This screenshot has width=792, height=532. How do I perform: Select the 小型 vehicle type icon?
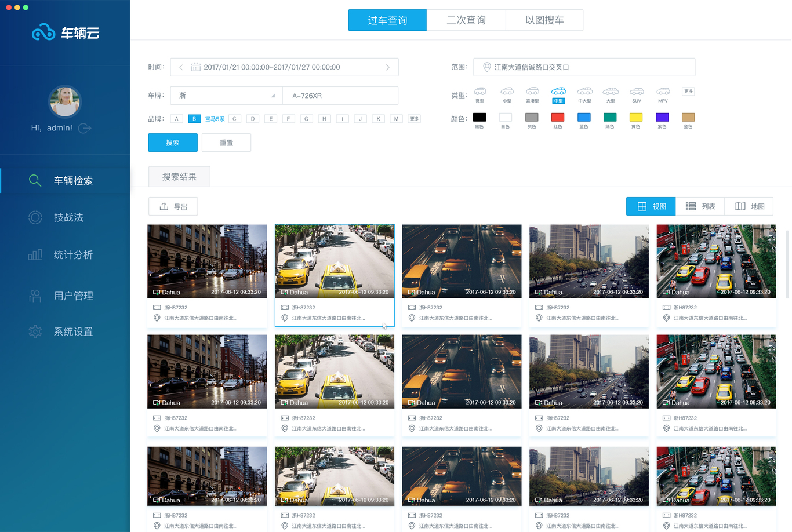point(507,92)
